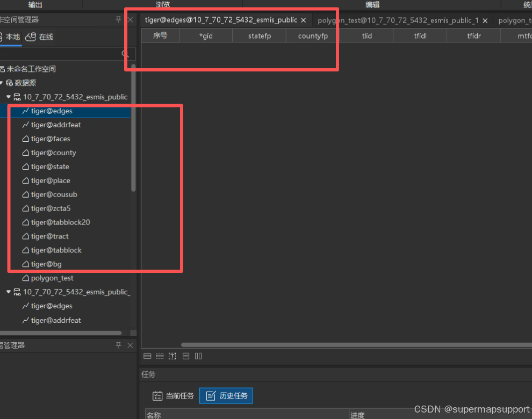Collapse the 数据源 tree node
This screenshot has width=532, height=419.
(2, 82)
